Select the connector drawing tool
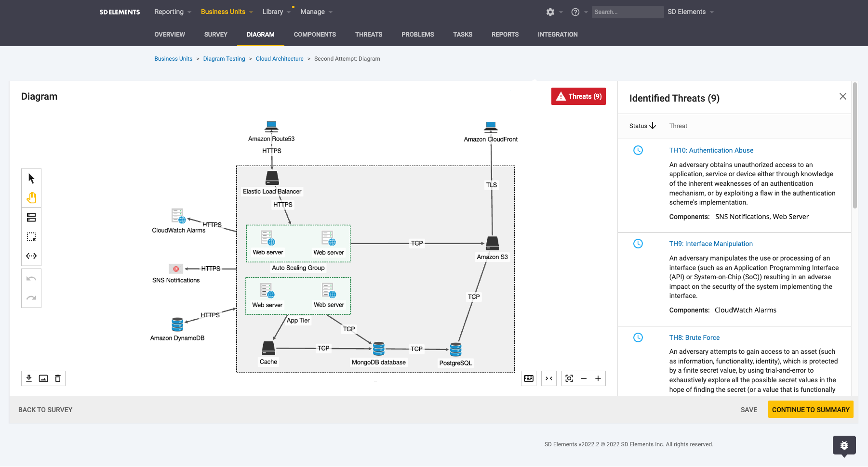Image resolution: width=868 pixels, height=467 pixels. click(31, 256)
